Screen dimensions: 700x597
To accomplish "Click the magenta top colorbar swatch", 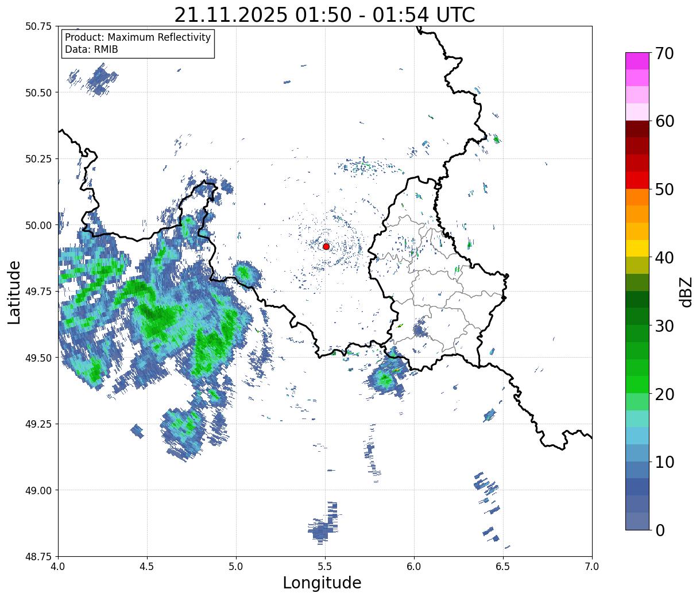I will pos(637,61).
